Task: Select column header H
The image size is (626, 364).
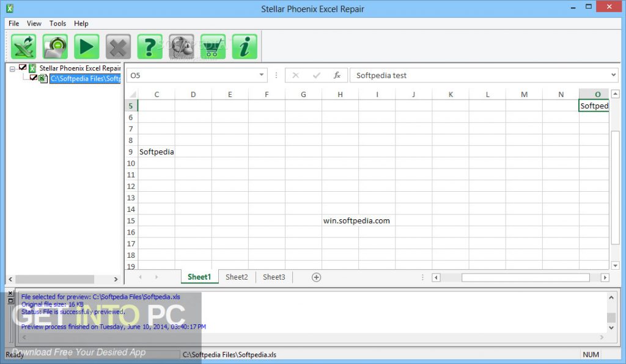Action: 340,95
